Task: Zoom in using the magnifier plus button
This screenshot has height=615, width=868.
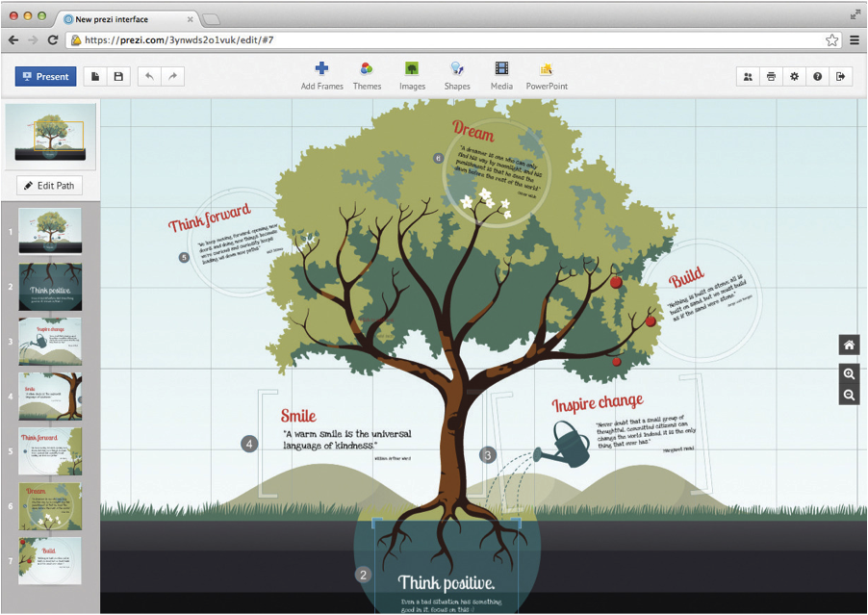Action: tap(848, 373)
